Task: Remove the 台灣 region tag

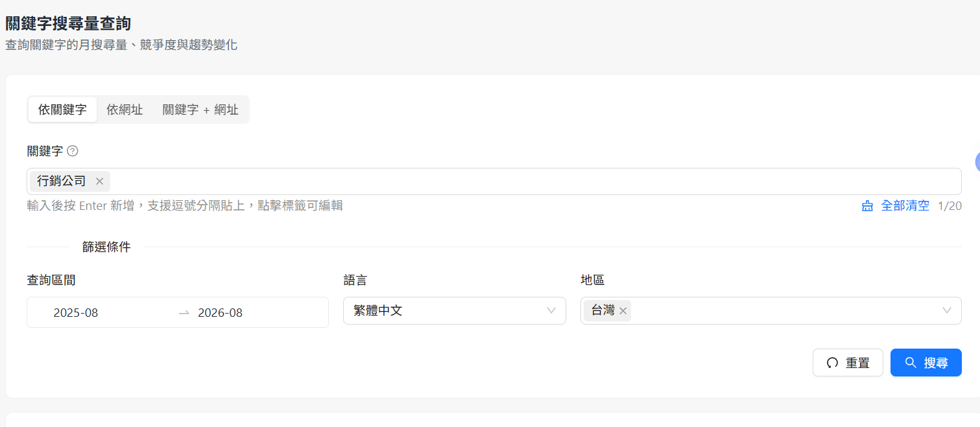Action: (x=623, y=311)
